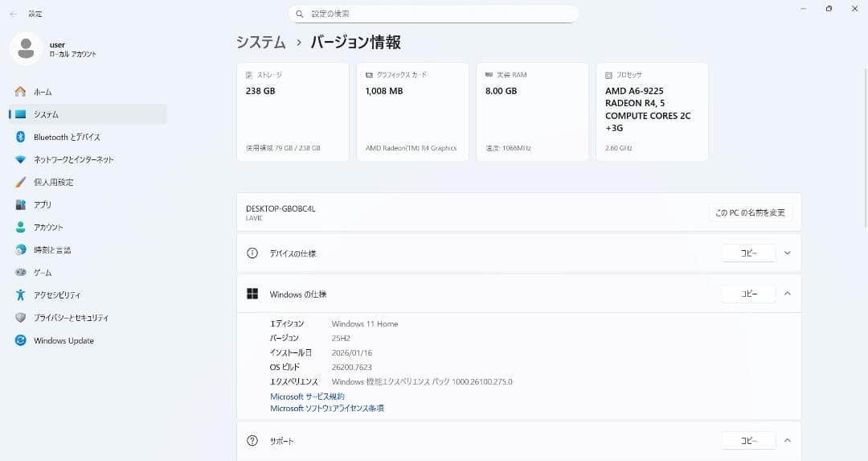This screenshot has height=461, width=868.
Task: Expand the デバイスの仕様 section chevron
Action: (x=787, y=253)
